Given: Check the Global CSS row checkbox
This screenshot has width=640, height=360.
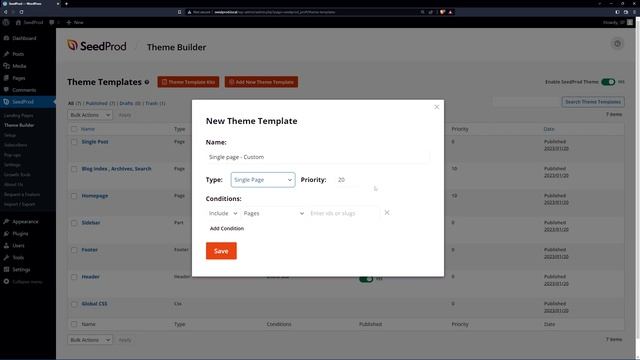Looking at the screenshot, I should click(x=74, y=304).
